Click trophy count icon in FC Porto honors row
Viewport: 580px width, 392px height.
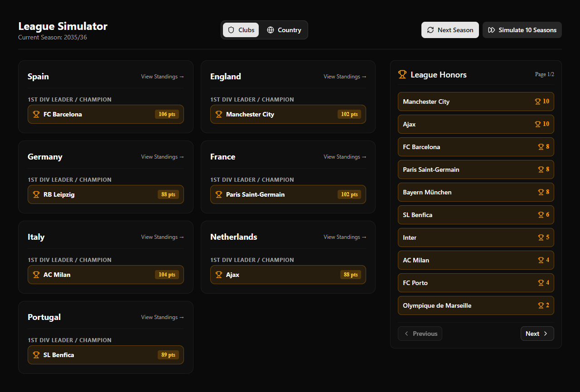[x=541, y=283]
